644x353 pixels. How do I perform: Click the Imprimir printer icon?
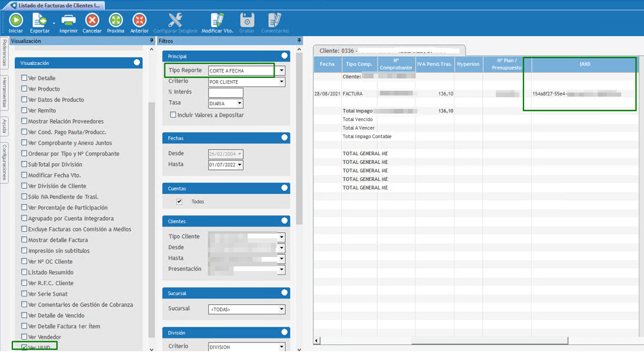tap(68, 20)
